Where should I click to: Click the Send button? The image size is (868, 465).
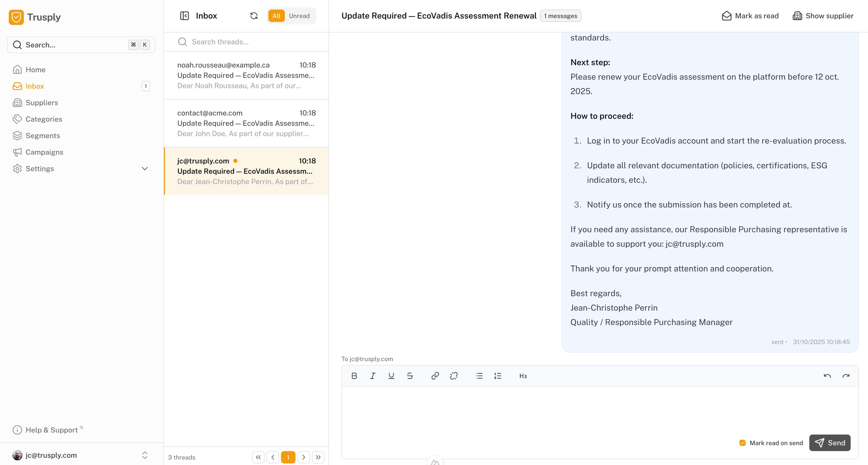(830, 443)
